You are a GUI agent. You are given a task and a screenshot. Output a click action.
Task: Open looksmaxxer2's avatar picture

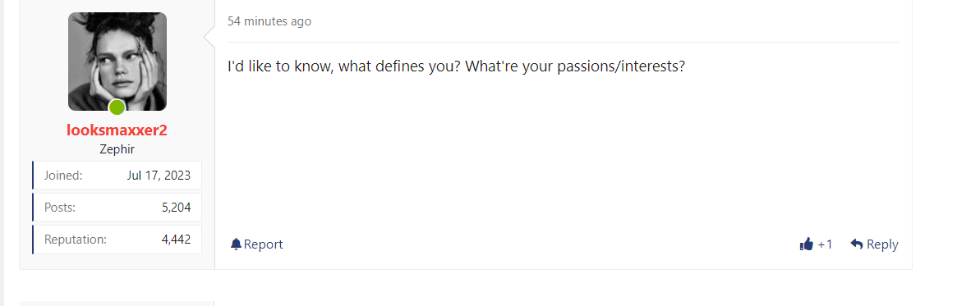(117, 62)
